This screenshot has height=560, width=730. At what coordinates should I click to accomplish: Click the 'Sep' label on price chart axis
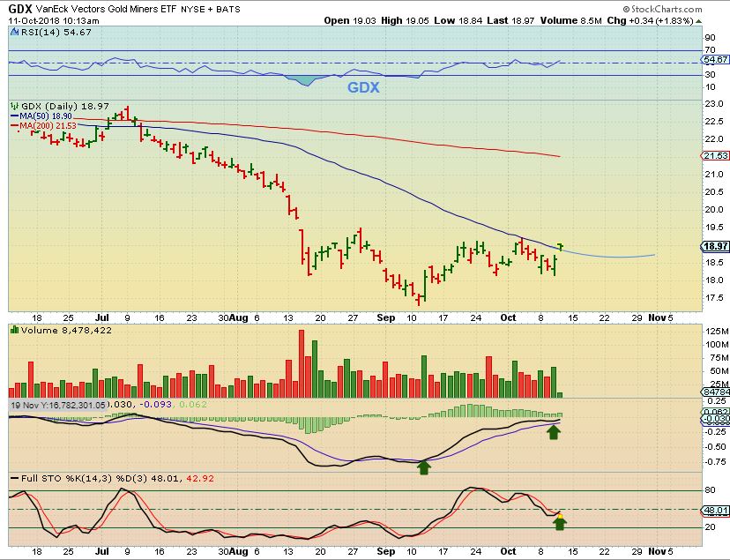[x=385, y=317]
